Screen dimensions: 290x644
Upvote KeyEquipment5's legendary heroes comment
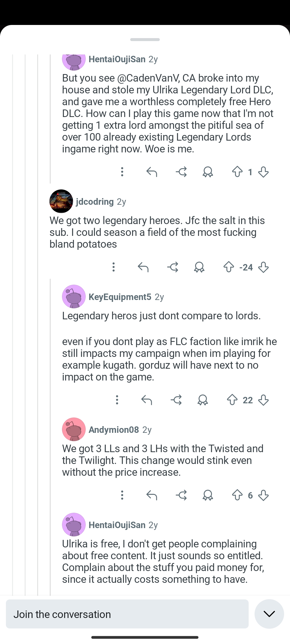(x=232, y=400)
